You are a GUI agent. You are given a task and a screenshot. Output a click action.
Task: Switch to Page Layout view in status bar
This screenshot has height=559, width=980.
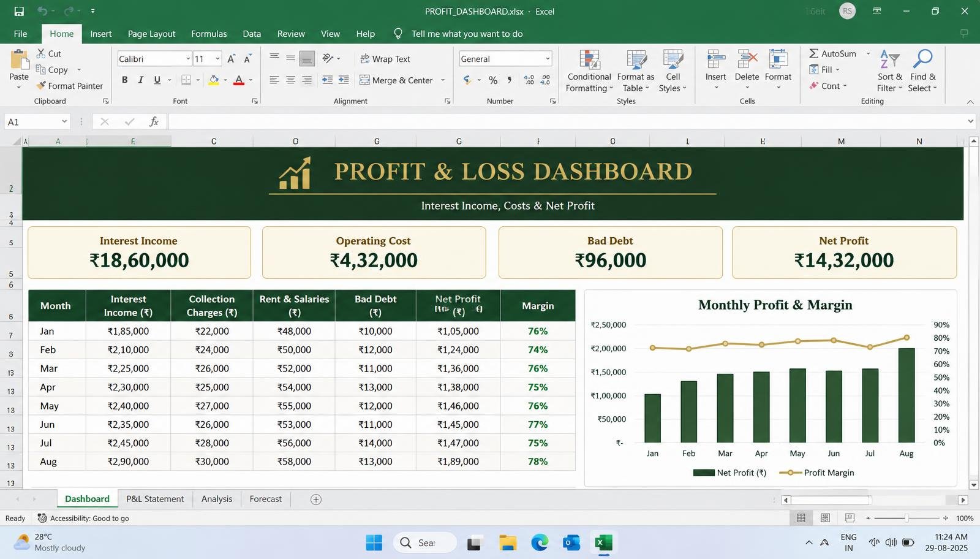pyautogui.click(x=825, y=518)
